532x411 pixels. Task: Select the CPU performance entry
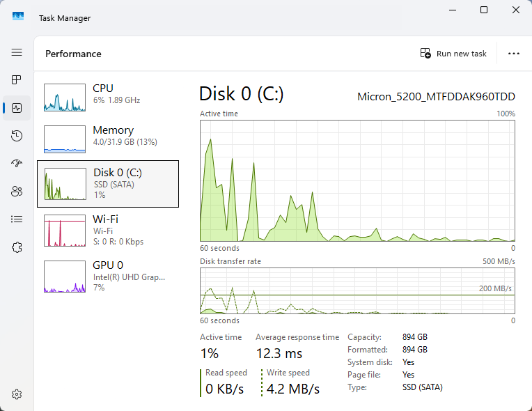108,98
